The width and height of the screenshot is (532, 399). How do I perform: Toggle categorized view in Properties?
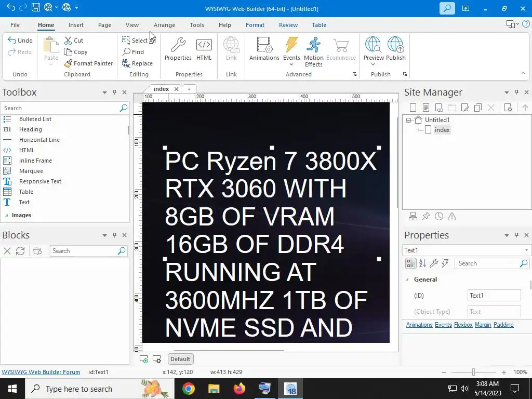coord(410,263)
